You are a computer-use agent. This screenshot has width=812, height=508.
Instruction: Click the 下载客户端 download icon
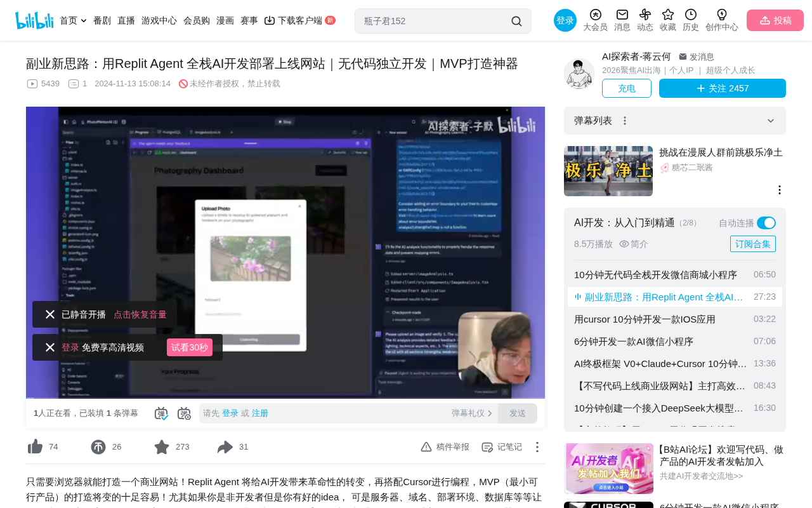tap(270, 20)
